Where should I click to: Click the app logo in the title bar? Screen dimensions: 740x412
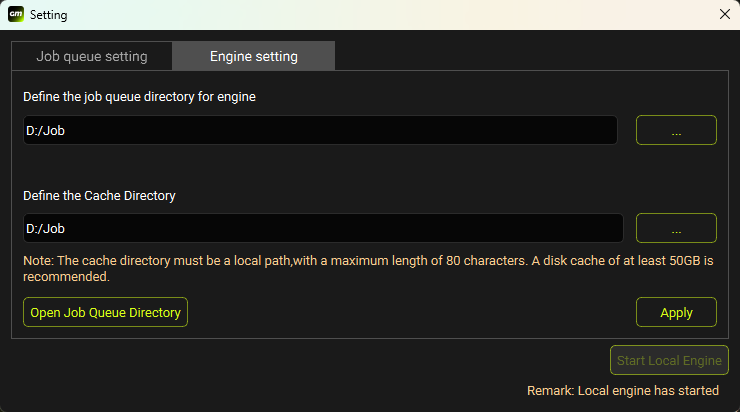(x=16, y=14)
